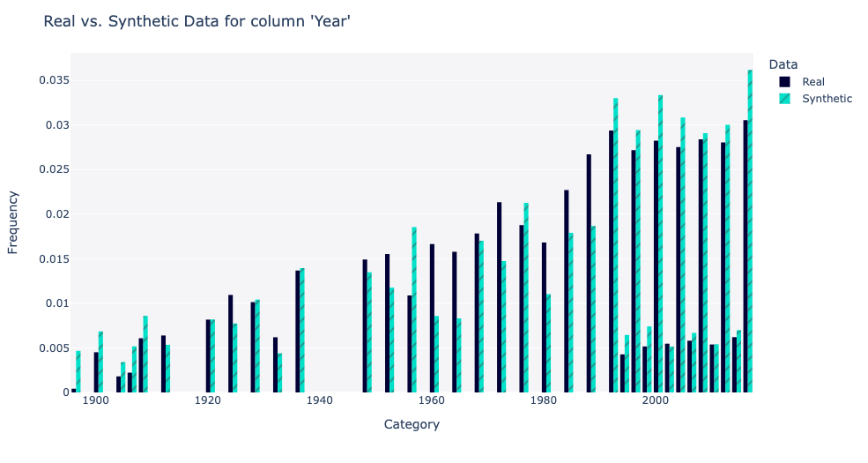Click the 1940 x-axis tick label
868x463 pixels.
click(x=319, y=400)
